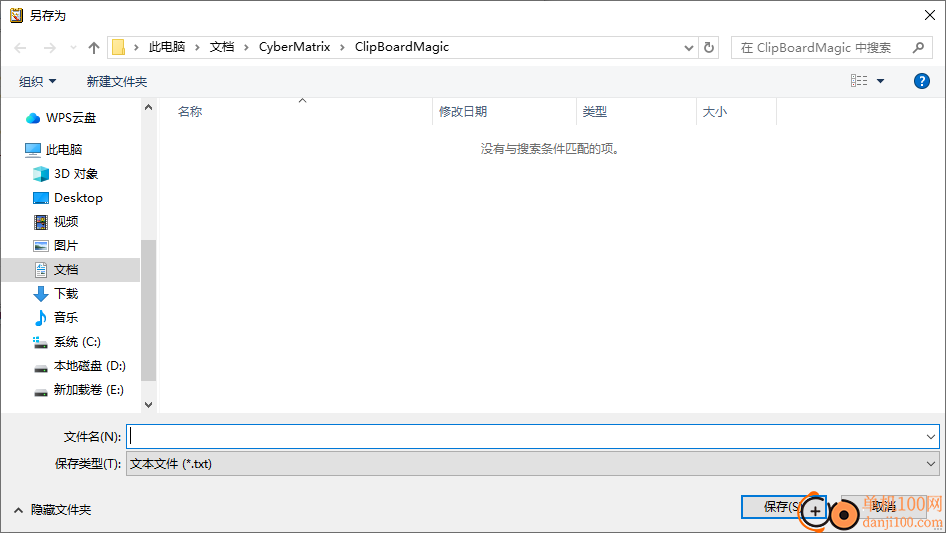Image resolution: width=946 pixels, height=533 pixels.
Task: Open the 组织 menu
Action: point(37,81)
